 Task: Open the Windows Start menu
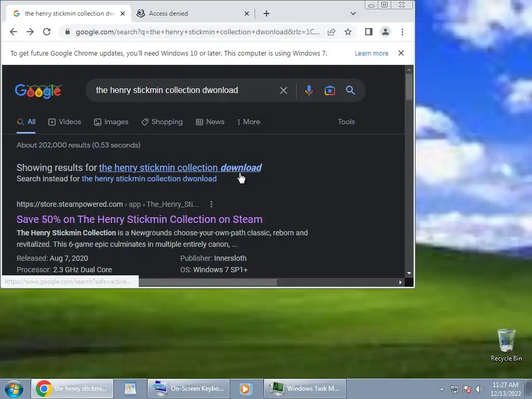click(x=14, y=389)
